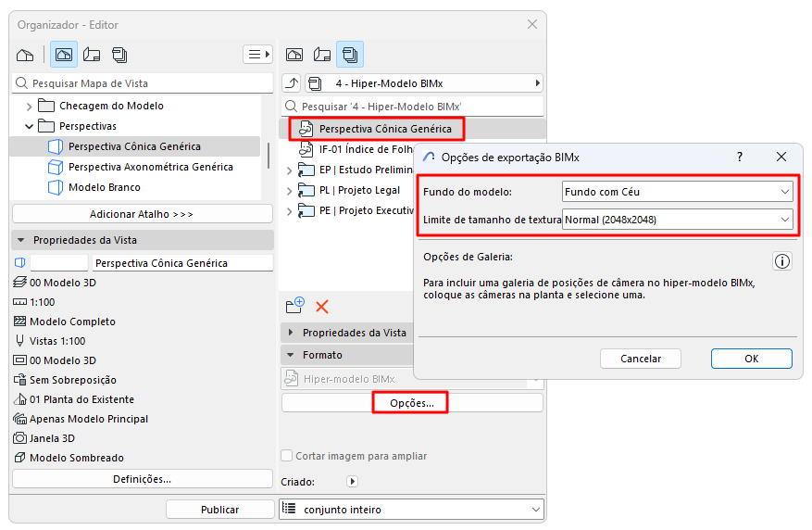This screenshot has width=812, height=530.
Task: Expand the EP | Estudo Preliminar folder
Action: point(290,170)
